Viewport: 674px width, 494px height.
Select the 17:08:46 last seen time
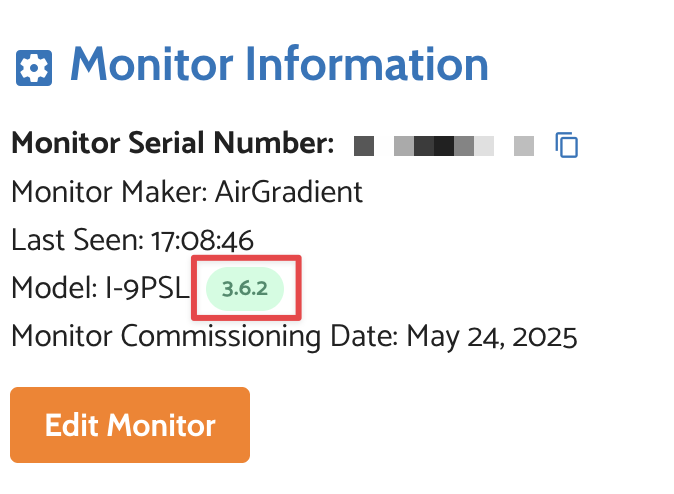pos(202,240)
